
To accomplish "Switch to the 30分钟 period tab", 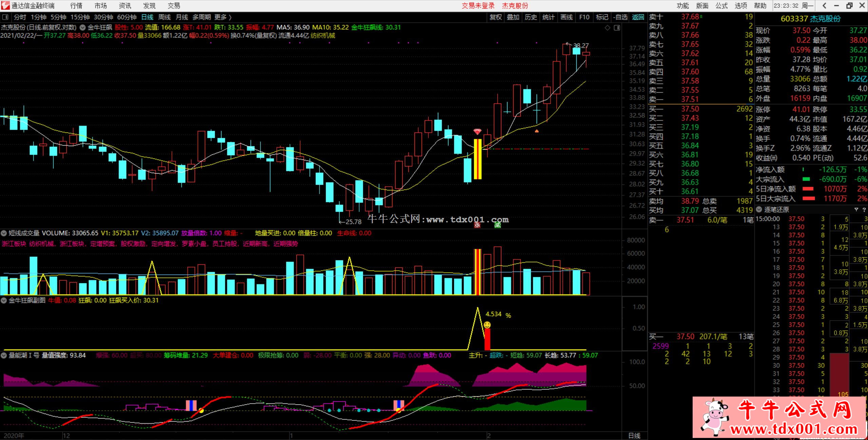I will click(103, 17).
